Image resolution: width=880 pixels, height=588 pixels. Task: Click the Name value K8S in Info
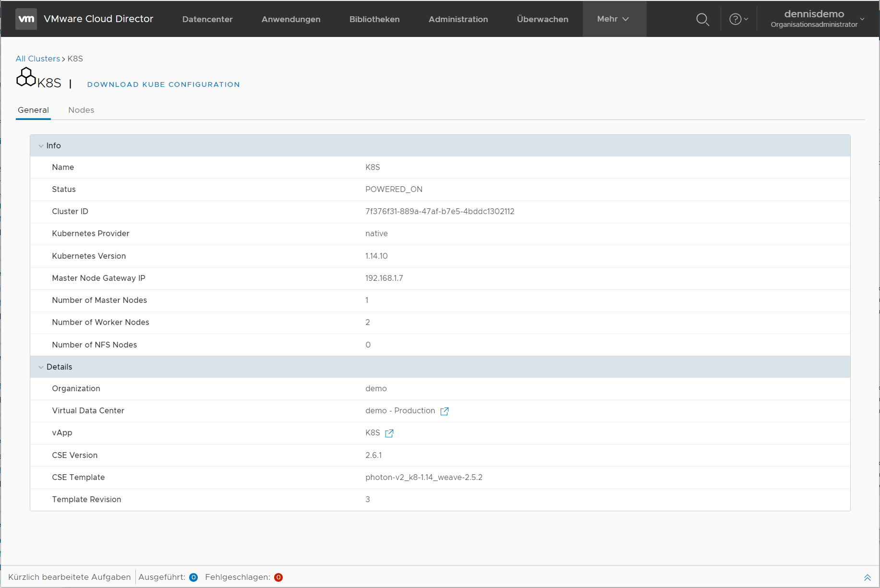pos(373,168)
